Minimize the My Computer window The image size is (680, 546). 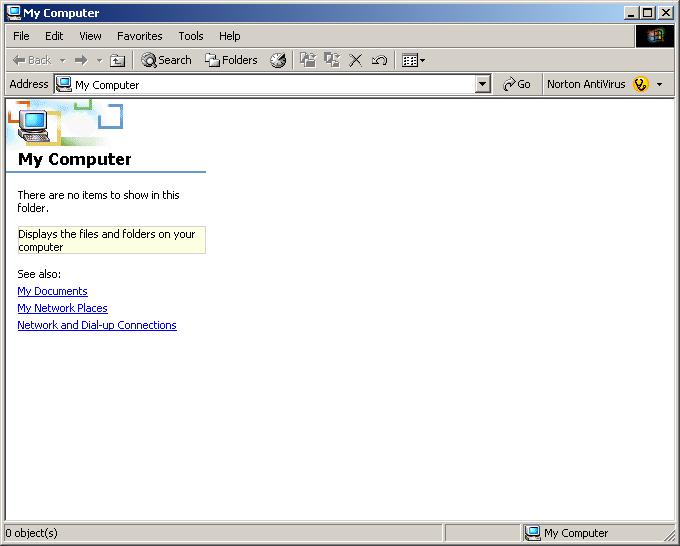pos(631,13)
